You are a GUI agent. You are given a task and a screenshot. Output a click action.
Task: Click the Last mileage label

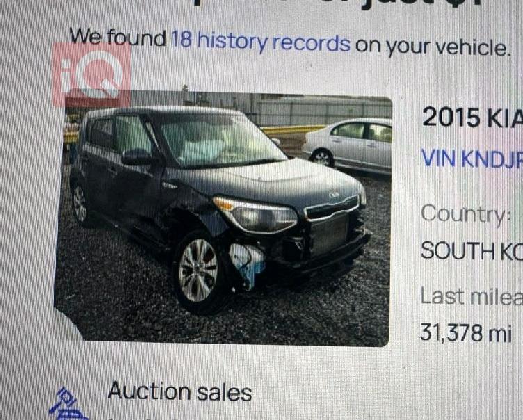471,296
